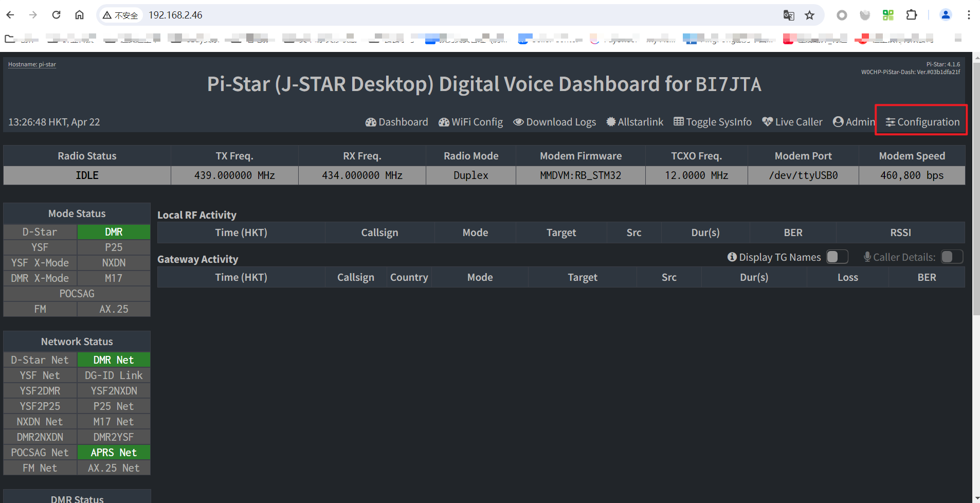Click the Hostname pi-star label

pyautogui.click(x=32, y=64)
